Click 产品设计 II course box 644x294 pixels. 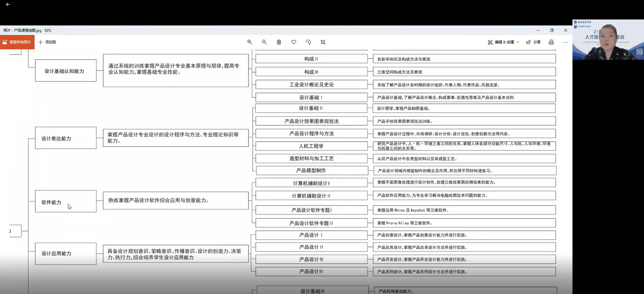312,247
